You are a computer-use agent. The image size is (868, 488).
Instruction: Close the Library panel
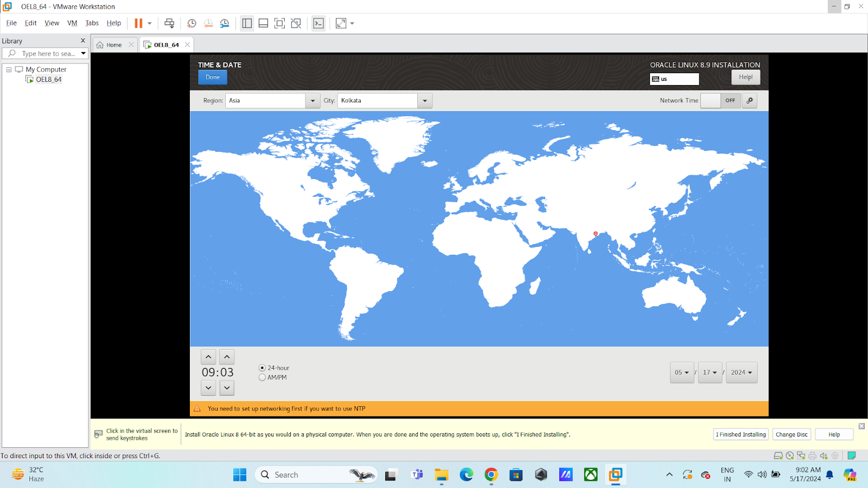pyautogui.click(x=83, y=41)
